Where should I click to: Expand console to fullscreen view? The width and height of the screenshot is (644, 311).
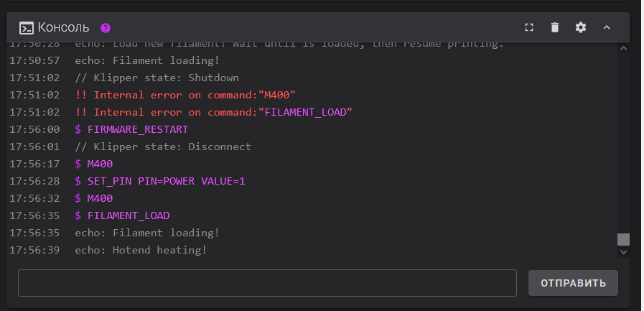tap(529, 27)
